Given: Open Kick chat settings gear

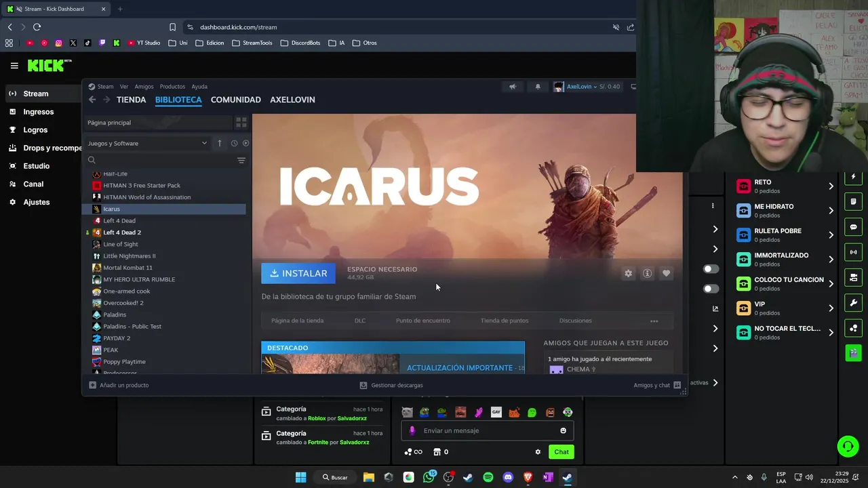Looking at the screenshot, I should pos(538,452).
